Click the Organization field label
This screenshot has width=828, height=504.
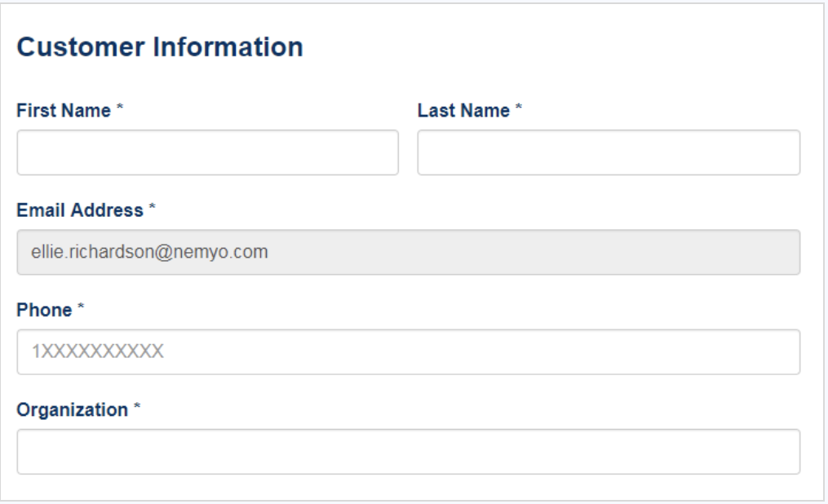[x=73, y=409]
